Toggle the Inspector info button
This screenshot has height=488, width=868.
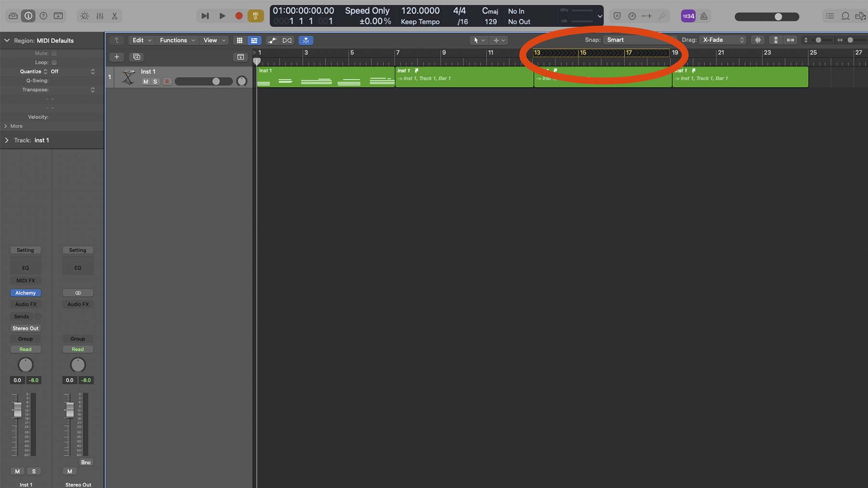pyautogui.click(x=28, y=16)
